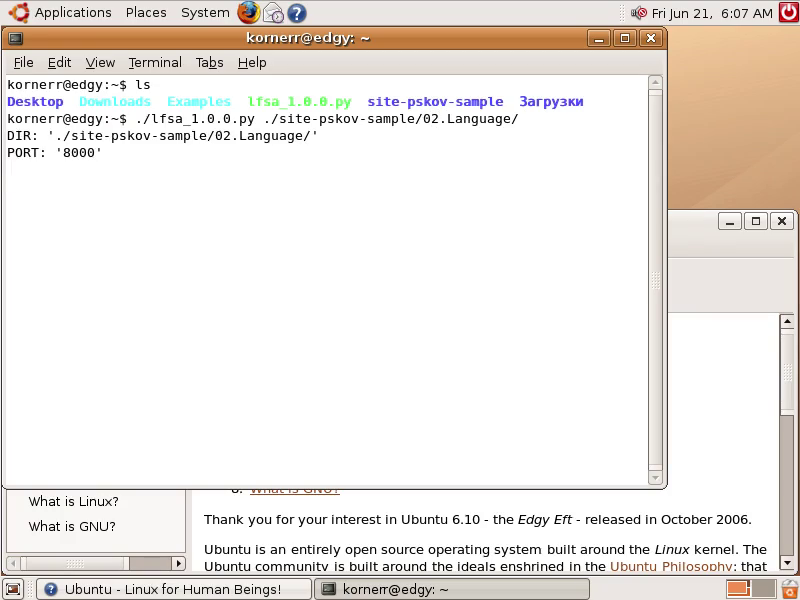Click the date and time clock

(712, 13)
